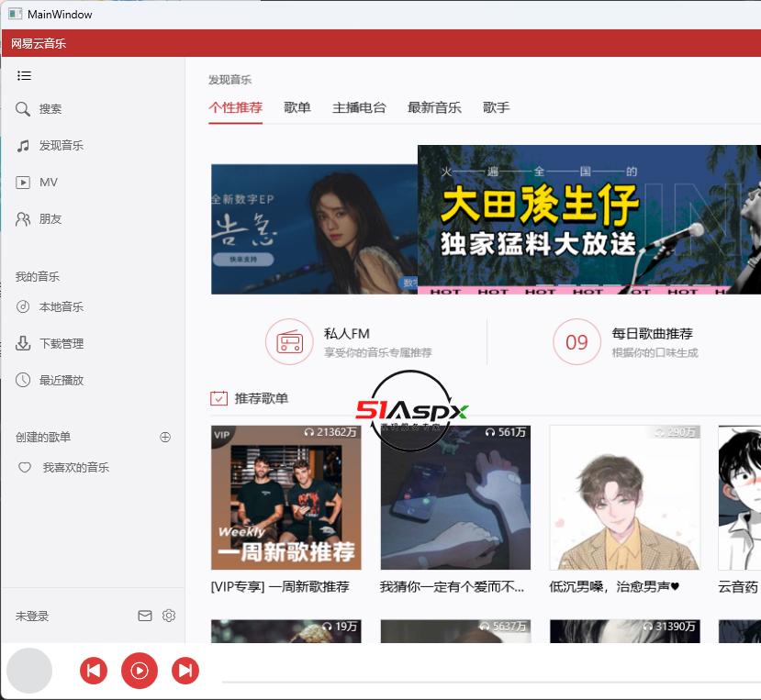Click title 低沉男嗓，治愈男声
The height and width of the screenshot is (700, 761).
614,587
